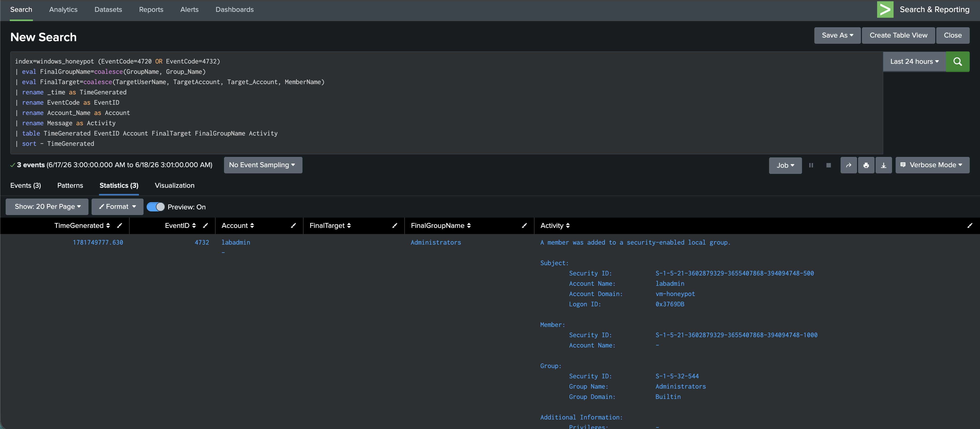Screen dimensions: 980x429
Task: Open Show: 20 Per Page dropdown
Action: 47,207
